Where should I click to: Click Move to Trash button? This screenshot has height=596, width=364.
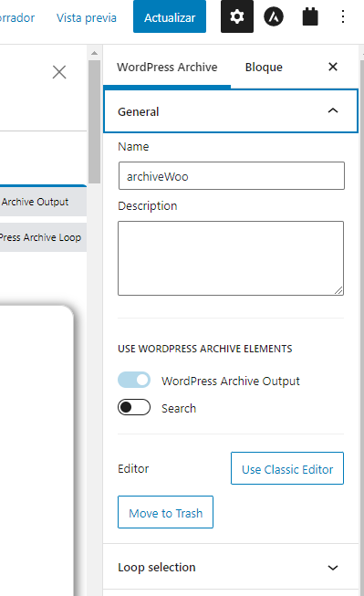(165, 512)
